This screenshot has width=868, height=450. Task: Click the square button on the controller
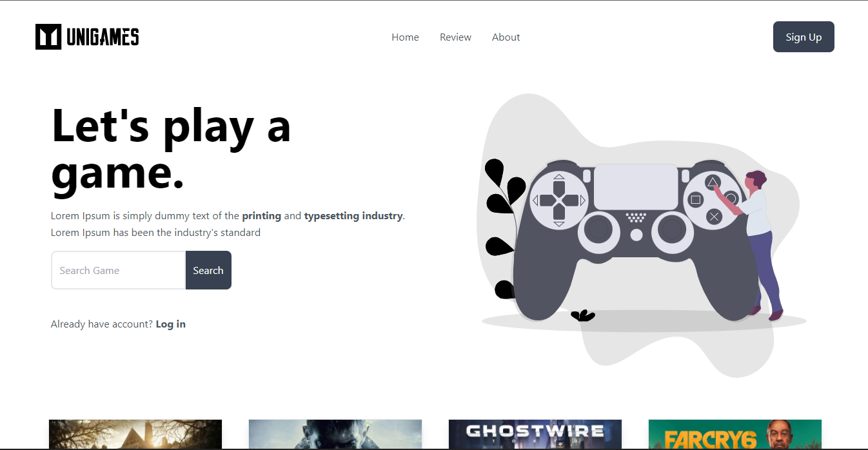point(695,200)
